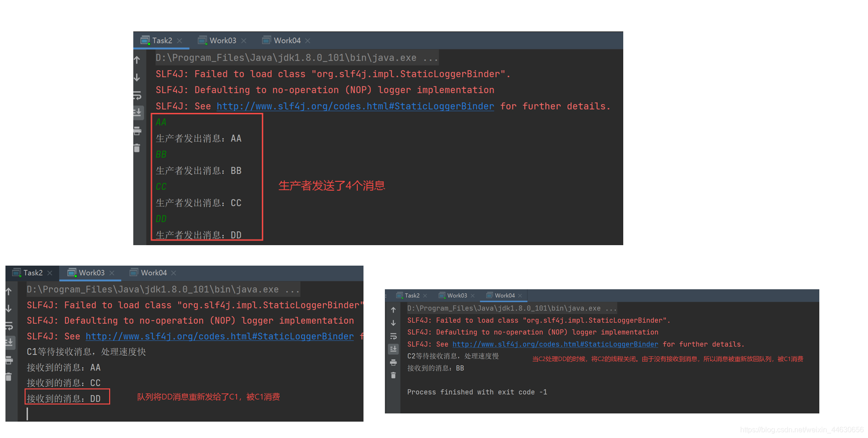Clear C2 console output with the trash icon
The height and width of the screenshot is (438, 868).
point(394,375)
